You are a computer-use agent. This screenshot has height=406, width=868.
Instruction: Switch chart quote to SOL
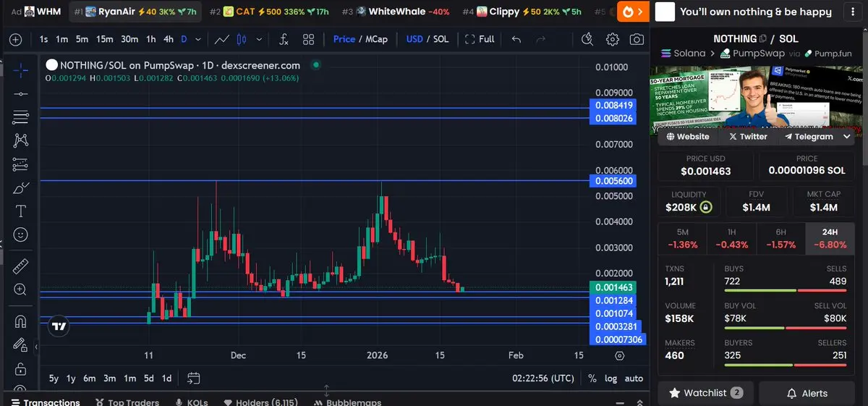441,39
